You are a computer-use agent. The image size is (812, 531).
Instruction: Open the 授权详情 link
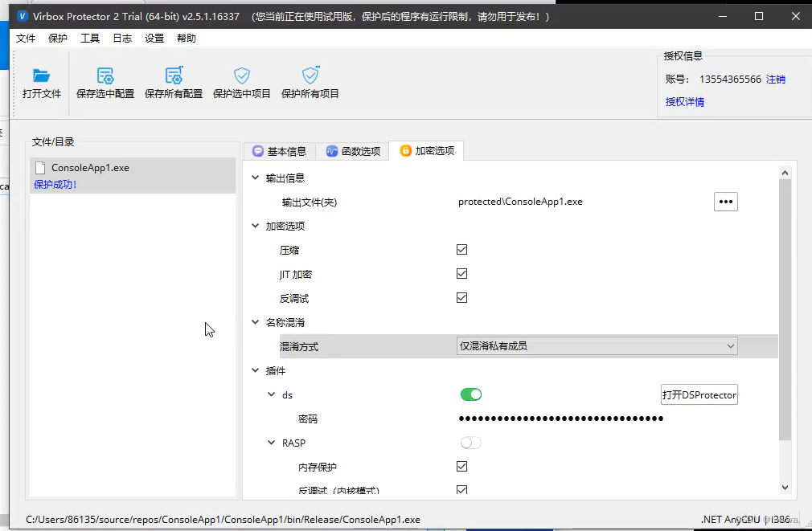tap(685, 102)
